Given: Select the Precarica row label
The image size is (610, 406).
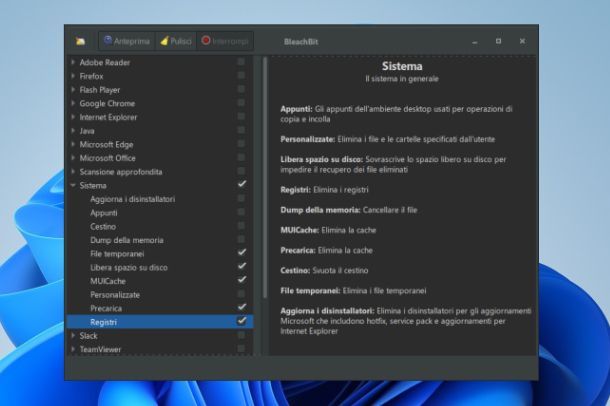Looking at the screenshot, I should [x=106, y=308].
